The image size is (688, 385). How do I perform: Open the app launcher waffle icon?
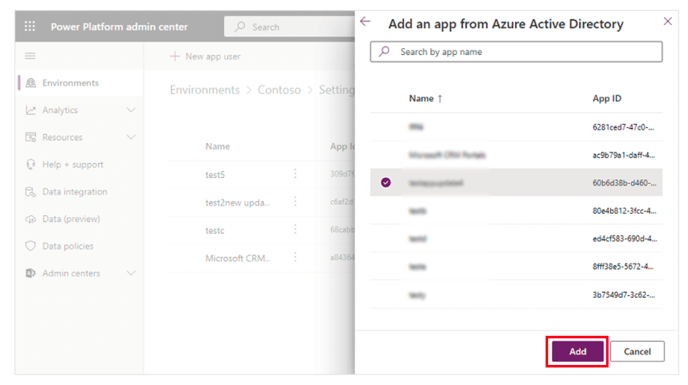point(30,26)
